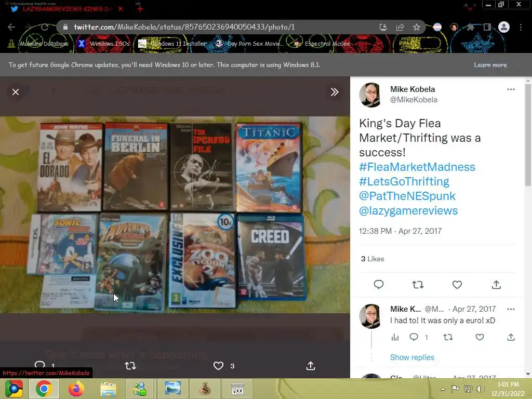This screenshot has height=399, width=532.
Task: Reply icon below the photo
Action: [x=39, y=365]
